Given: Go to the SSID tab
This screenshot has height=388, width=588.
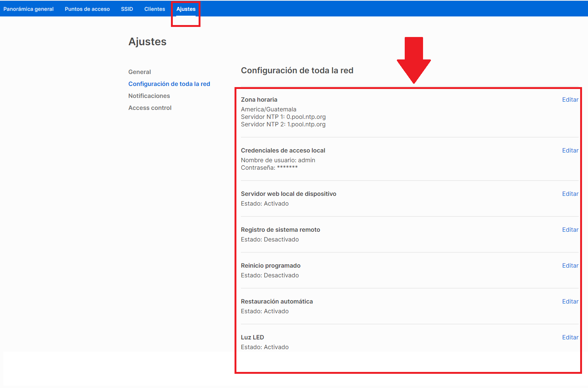Looking at the screenshot, I should (127, 9).
